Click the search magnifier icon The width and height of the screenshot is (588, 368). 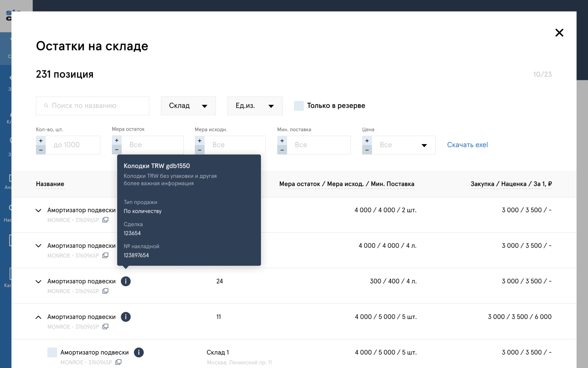(46, 106)
